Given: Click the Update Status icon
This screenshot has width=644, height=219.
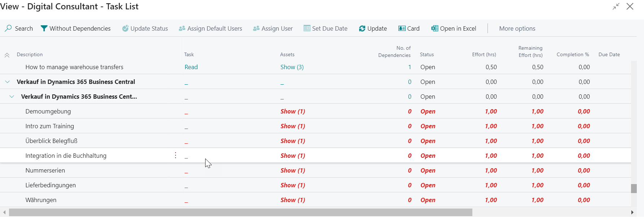Looking at the screenshot, I should click(x=125, y=28).
